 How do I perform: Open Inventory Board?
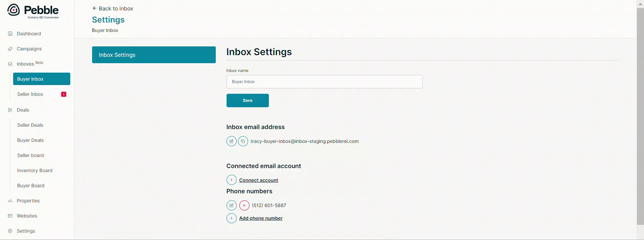click(35, 170)
